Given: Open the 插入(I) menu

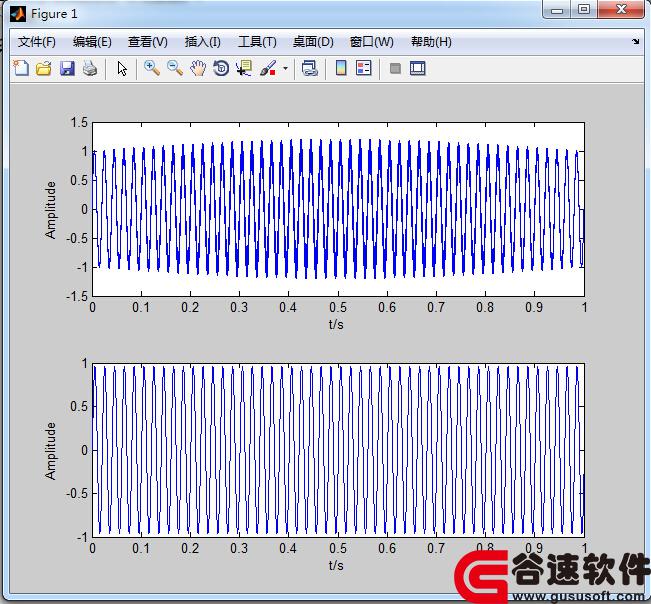Looking at the screenshot, I should [x=202, y=42].
